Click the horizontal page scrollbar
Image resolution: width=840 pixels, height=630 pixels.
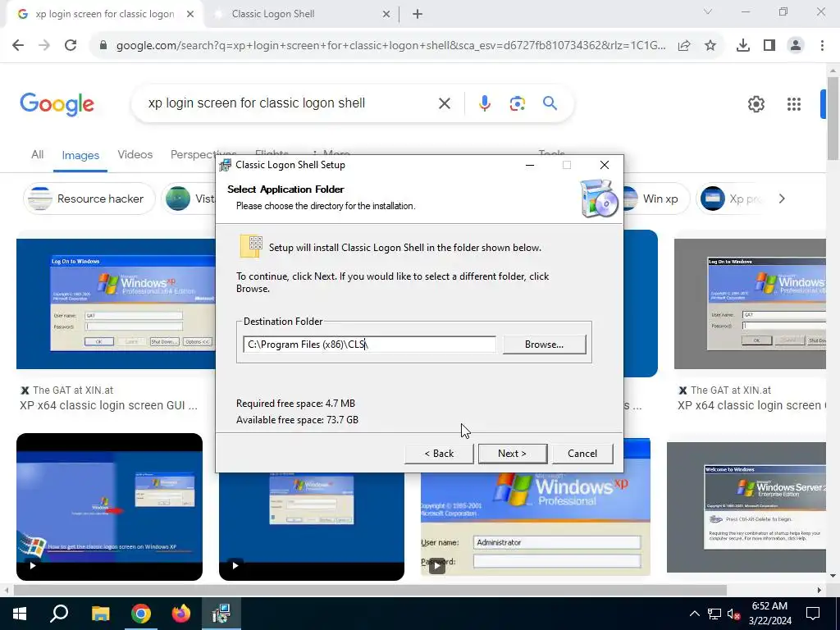click(370, 590)
